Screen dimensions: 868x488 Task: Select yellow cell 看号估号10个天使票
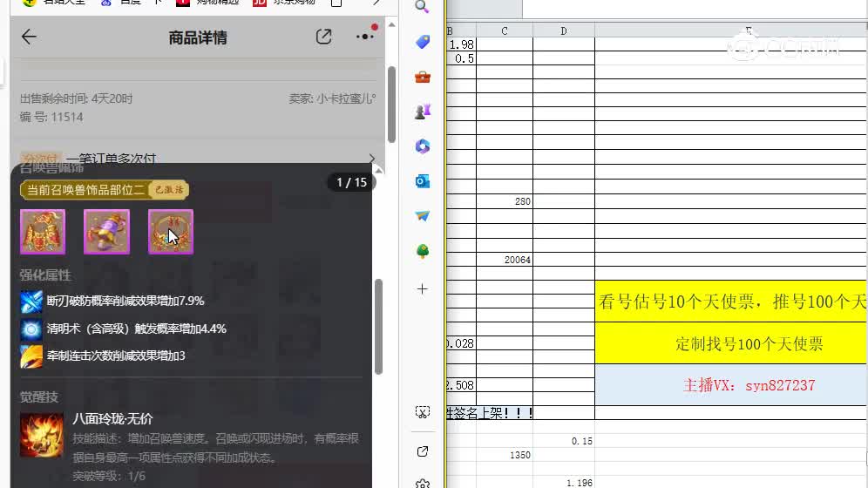coord(731,302)
